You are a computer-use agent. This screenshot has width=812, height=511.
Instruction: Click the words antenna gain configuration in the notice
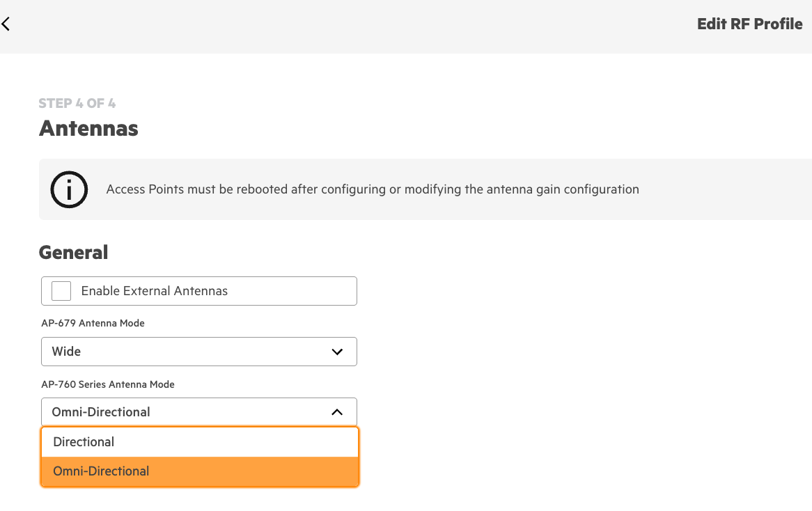(x=552, y=189)
